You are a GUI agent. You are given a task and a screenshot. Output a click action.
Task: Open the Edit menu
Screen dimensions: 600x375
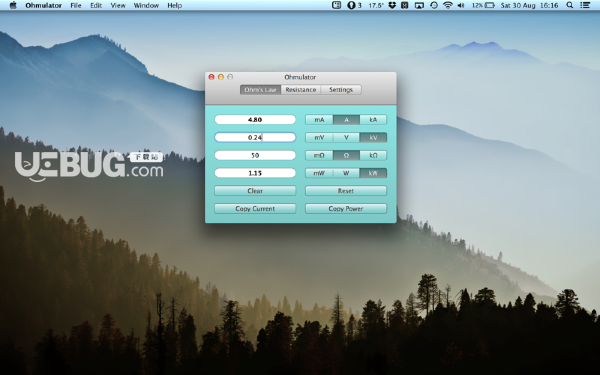pos(96,5)
